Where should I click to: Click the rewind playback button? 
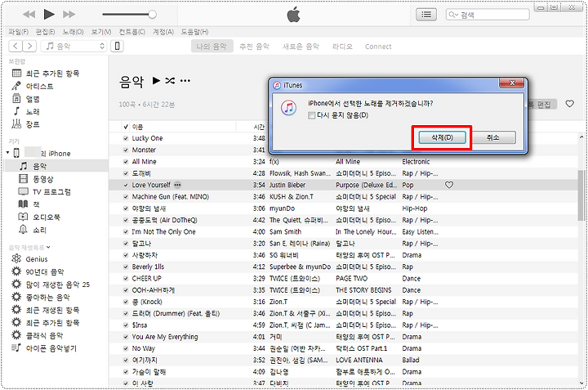(x=29, y=15)
